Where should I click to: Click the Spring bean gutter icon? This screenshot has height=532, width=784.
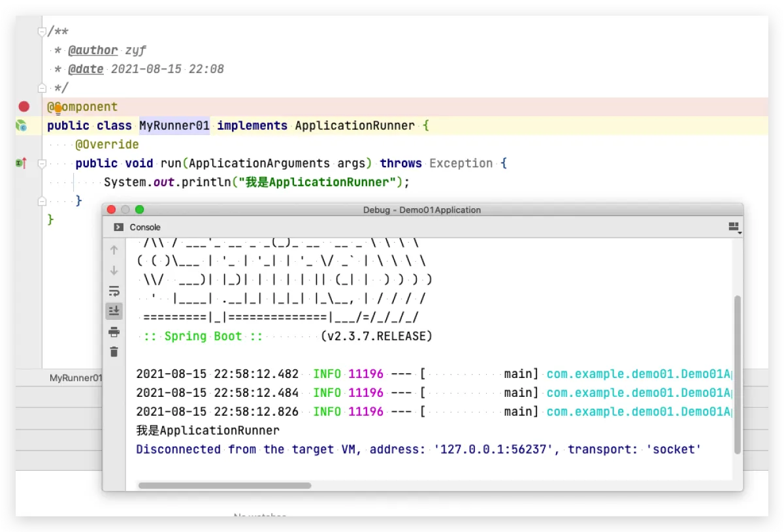pyautogui.click(x=22, y=125)
